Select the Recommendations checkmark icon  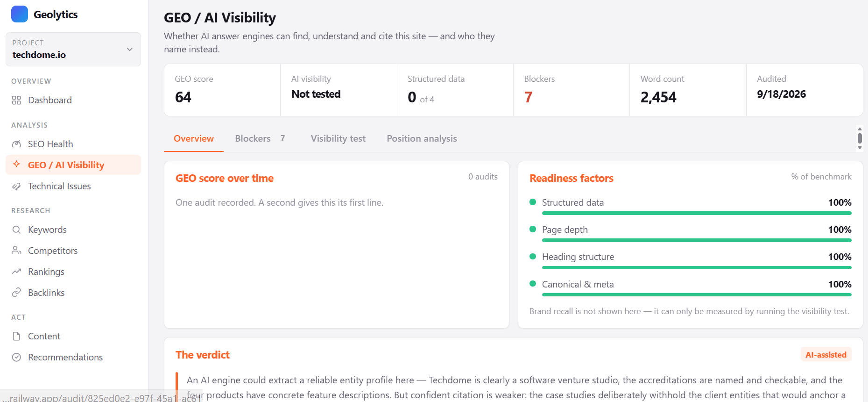tap(16, 357)
